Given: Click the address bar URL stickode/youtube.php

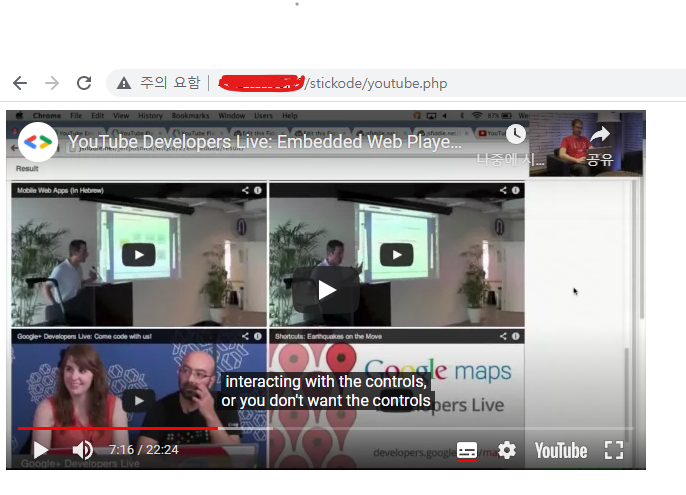Looking at the screenshot, I should point(378,83).
